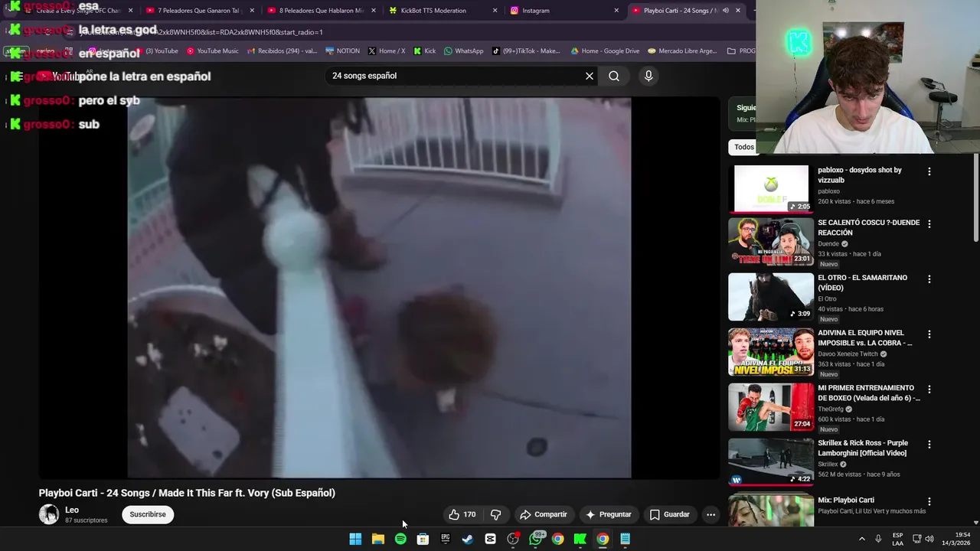
Task: Open Steam from the taskbar
Action: (x=468, y=539)
